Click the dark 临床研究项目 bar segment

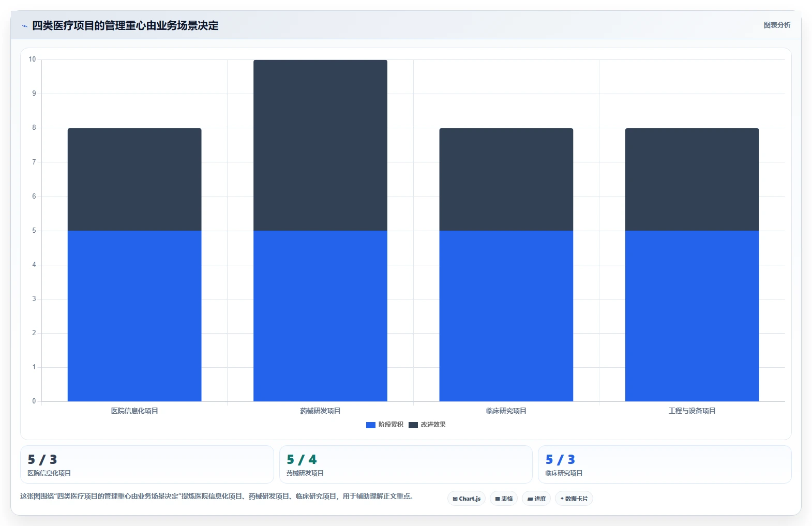point(506,179)
